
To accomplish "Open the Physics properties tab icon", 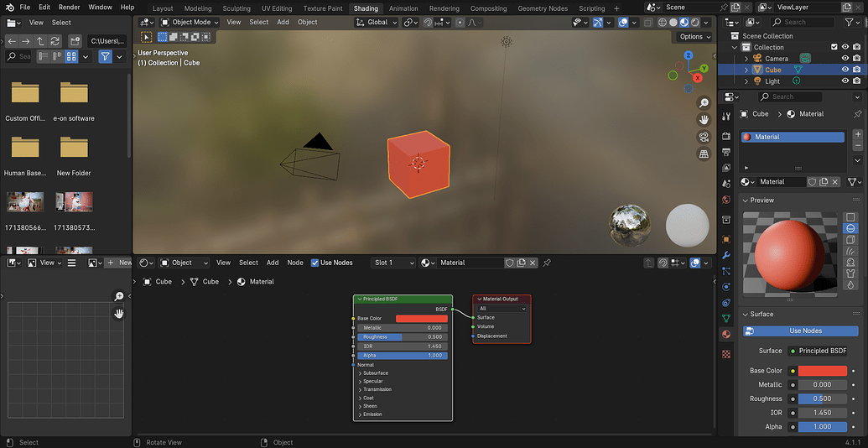I will pyautogui.click(x=726, y=287).
